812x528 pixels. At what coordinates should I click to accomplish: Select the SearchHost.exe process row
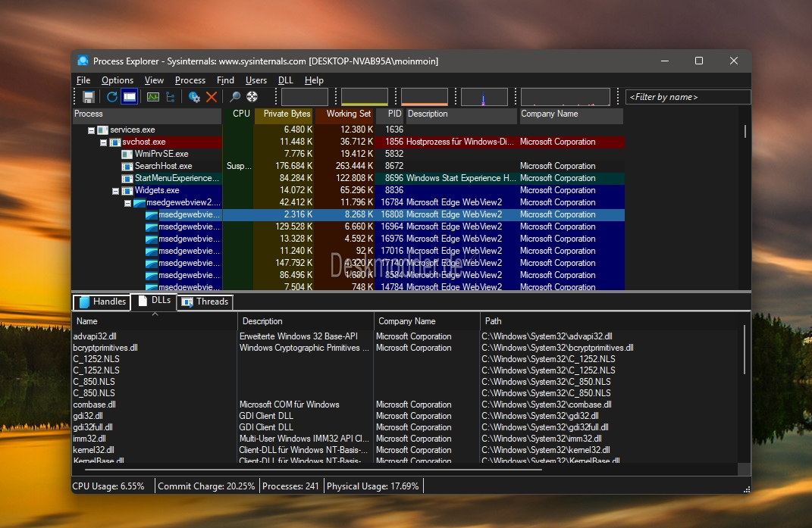(349, 166)
